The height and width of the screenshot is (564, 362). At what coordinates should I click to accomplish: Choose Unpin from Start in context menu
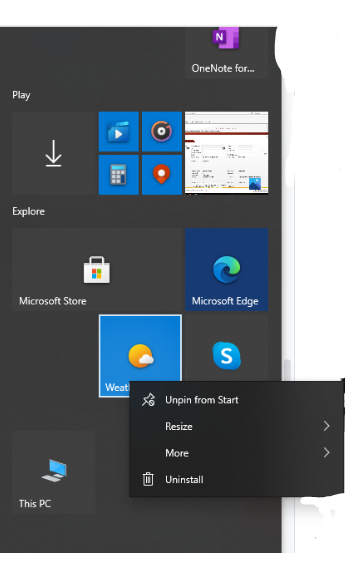coord(236,400)
